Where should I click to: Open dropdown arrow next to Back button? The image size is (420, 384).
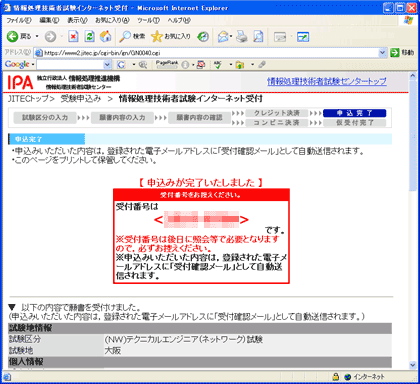coord(37,36)
